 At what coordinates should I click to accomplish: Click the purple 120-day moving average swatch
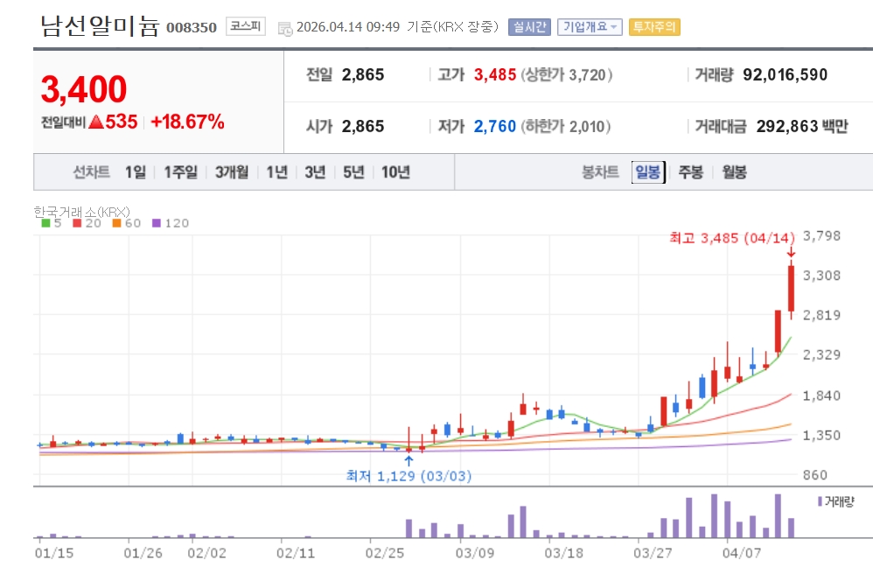(157, 223)
